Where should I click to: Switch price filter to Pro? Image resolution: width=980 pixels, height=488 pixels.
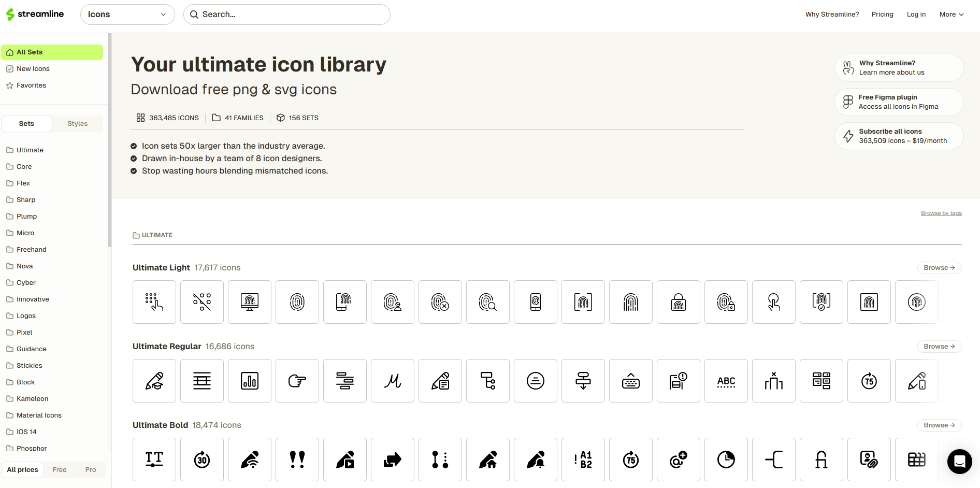tap(91, 469)
